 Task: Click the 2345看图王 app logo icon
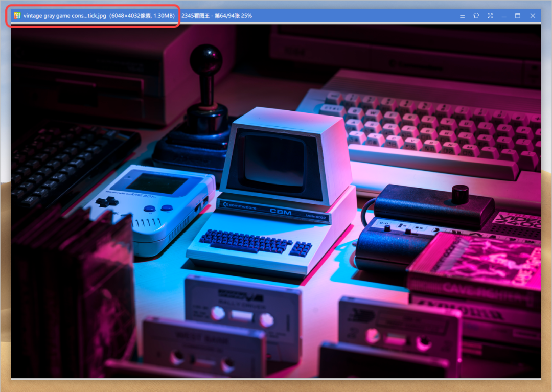[x=17, y=15]
